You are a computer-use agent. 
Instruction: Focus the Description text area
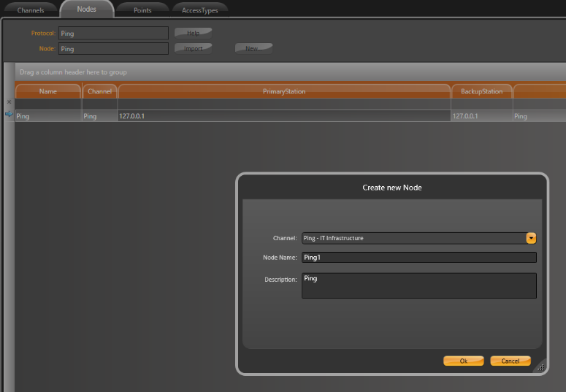[x=418, y=285]
